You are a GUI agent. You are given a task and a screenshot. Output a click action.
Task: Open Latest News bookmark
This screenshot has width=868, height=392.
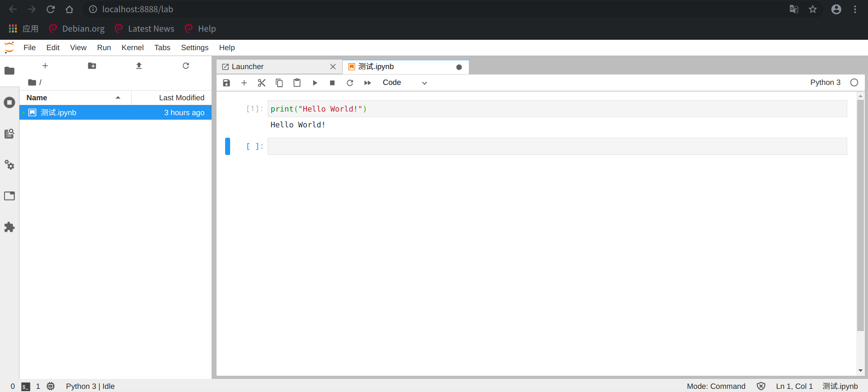[x=144, y=28]
